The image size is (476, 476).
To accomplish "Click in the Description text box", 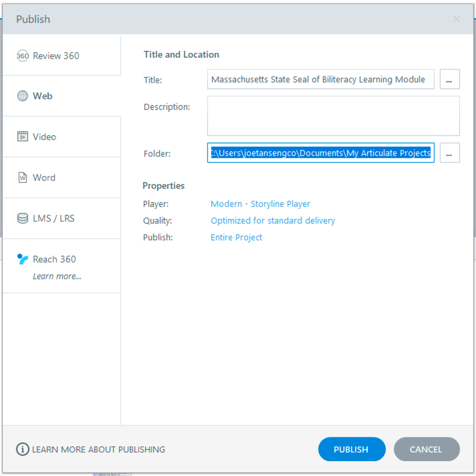I will (333, 116).
